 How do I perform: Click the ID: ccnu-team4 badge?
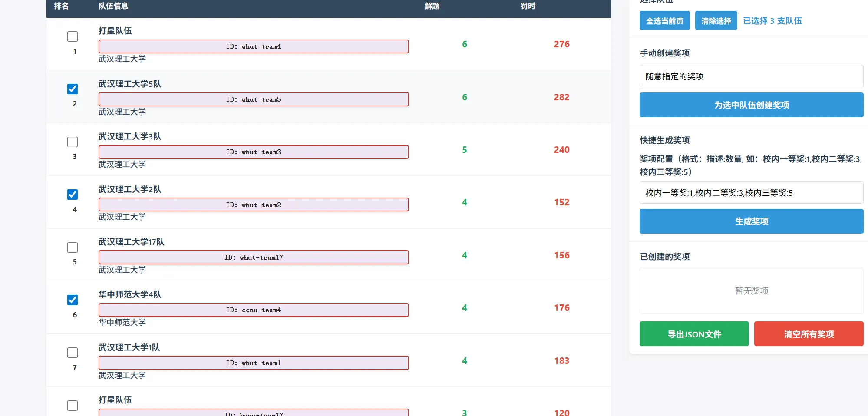click(x=254, y=310)
